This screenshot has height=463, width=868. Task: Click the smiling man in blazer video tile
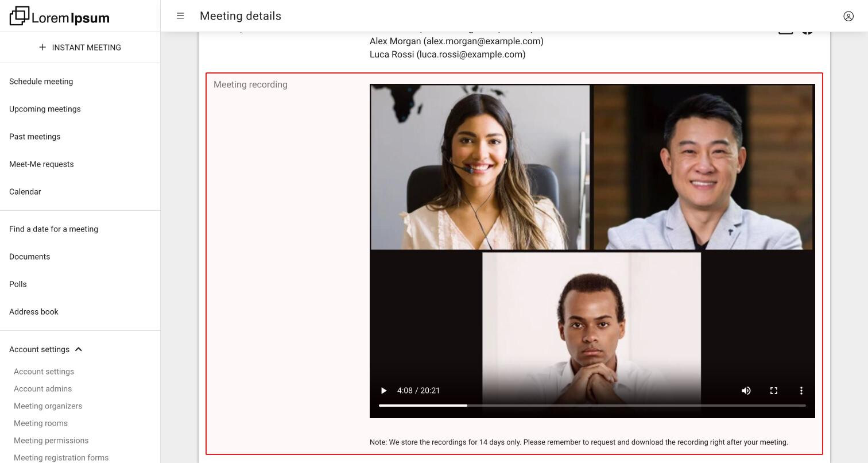click(x=703, y=167)
